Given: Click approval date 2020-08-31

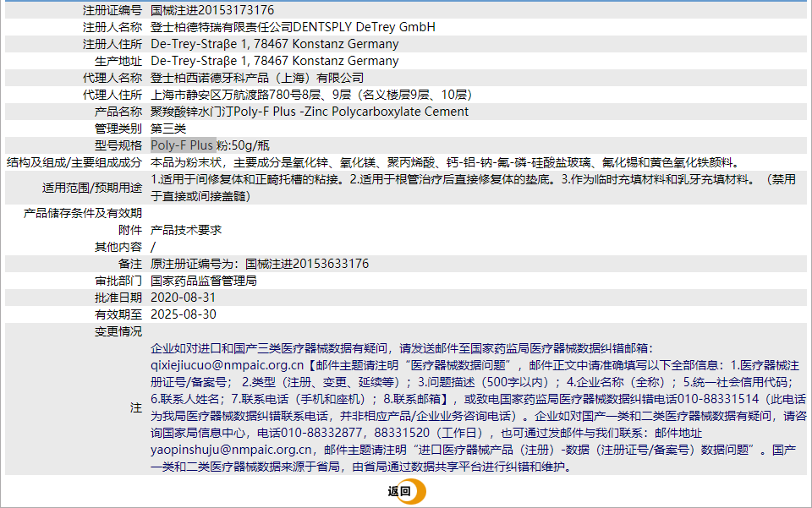Looking at the screenshot, I should click(x=183, y=298).
